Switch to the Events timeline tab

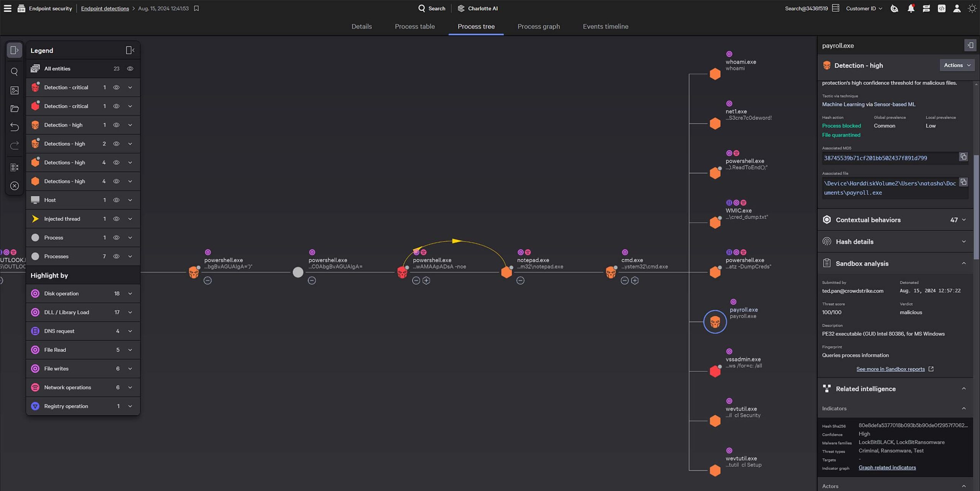(x=605, y=26)
